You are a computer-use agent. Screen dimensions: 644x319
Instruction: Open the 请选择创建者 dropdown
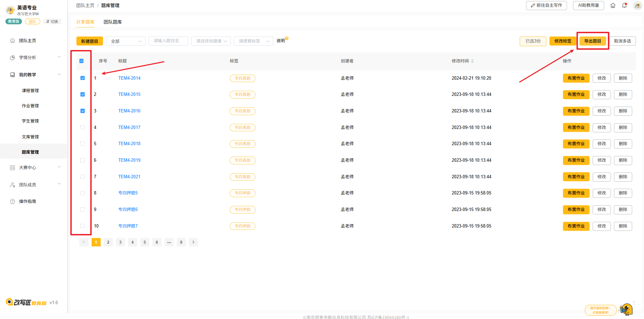(211, 41)
